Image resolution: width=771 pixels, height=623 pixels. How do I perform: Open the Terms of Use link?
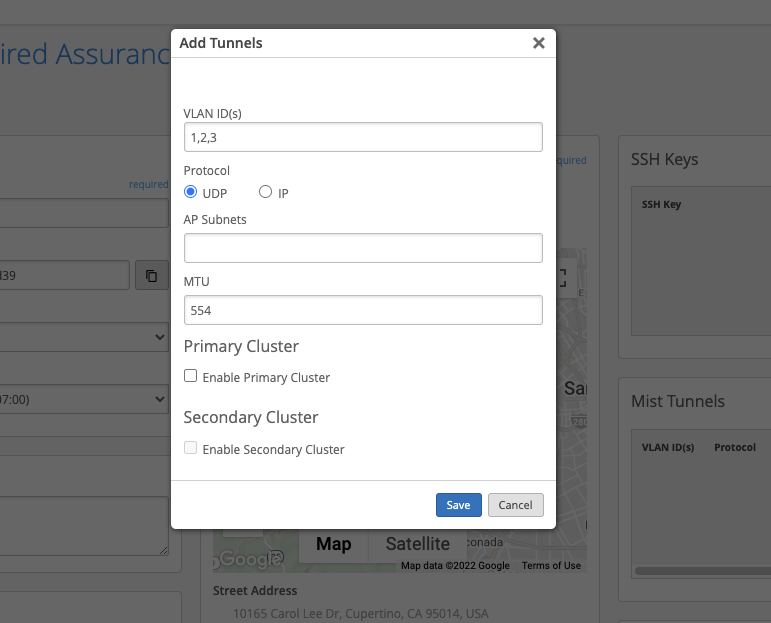click(x=551, y=566)
